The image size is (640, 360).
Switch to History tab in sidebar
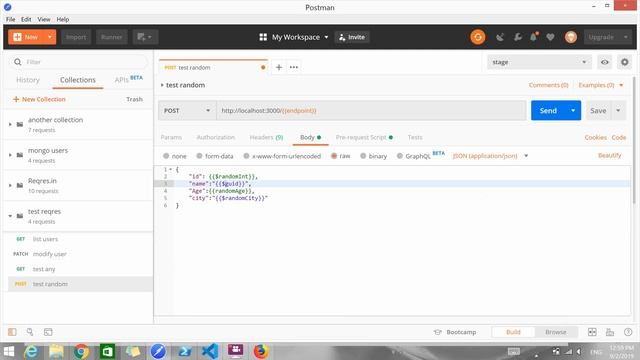(28, 80)
